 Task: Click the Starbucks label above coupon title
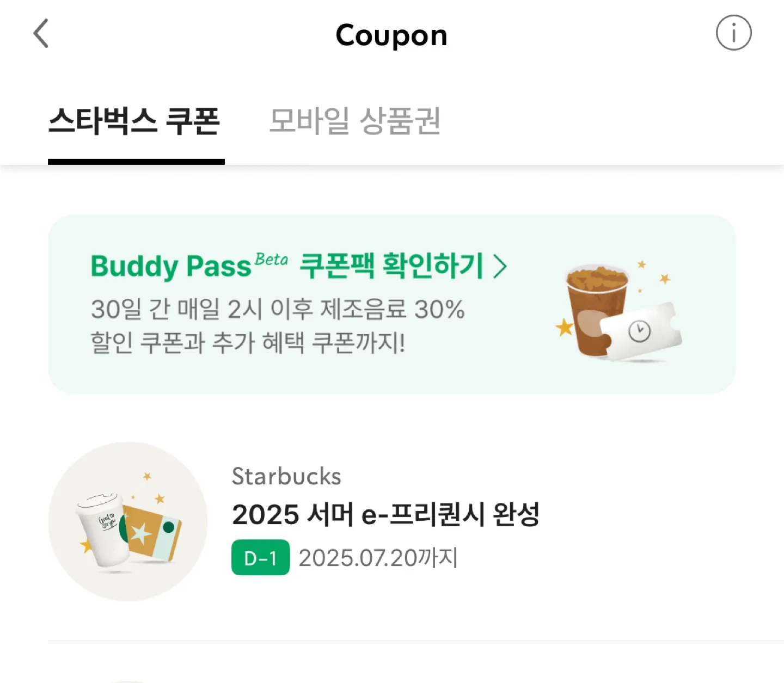point(286,476)
